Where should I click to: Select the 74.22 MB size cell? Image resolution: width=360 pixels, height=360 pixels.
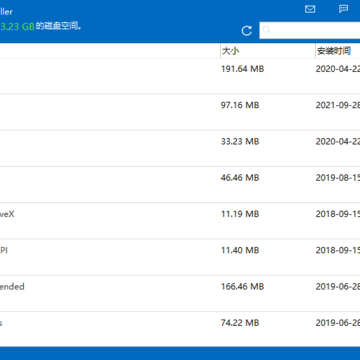(x=240, y=323)
